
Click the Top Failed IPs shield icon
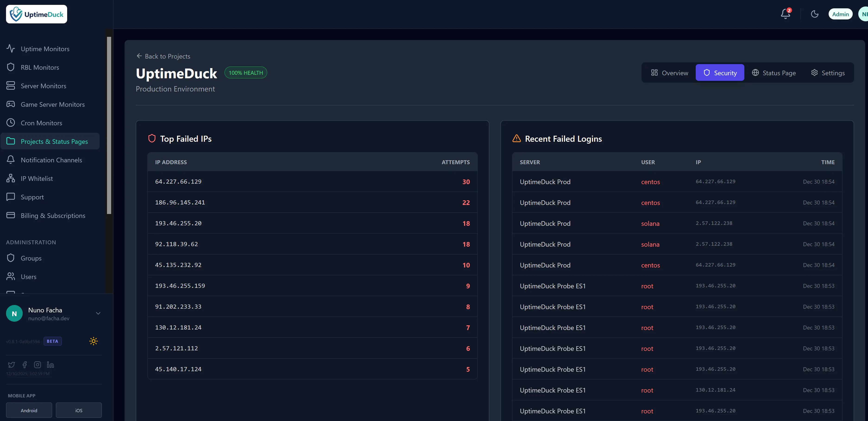(x=152, y=138)
